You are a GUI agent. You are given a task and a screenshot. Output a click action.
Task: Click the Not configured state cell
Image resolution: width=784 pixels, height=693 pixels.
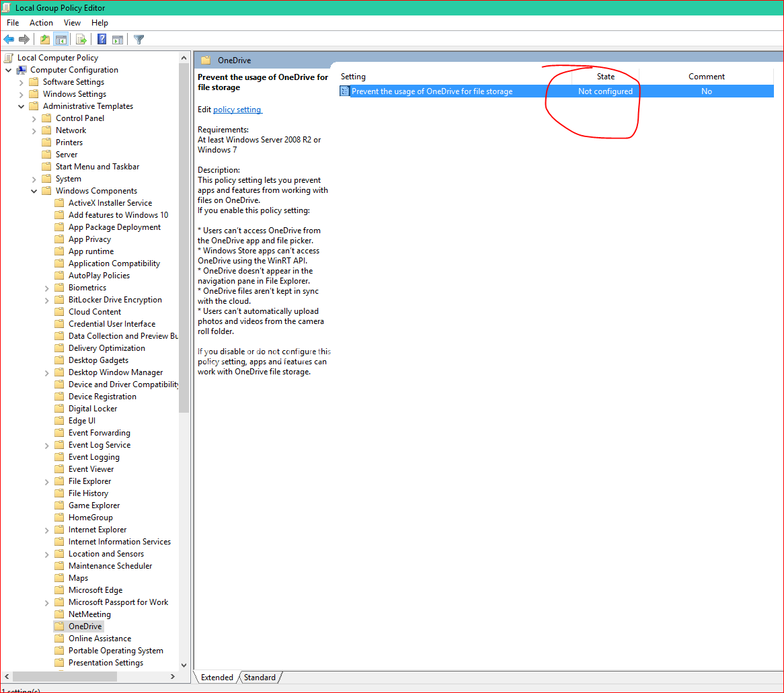click(x=605, y=91)
